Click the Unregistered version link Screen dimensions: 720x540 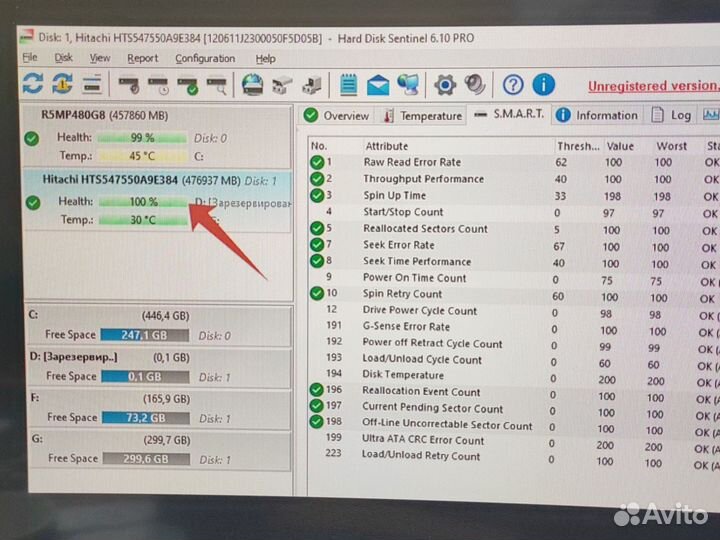click(652, 86)
